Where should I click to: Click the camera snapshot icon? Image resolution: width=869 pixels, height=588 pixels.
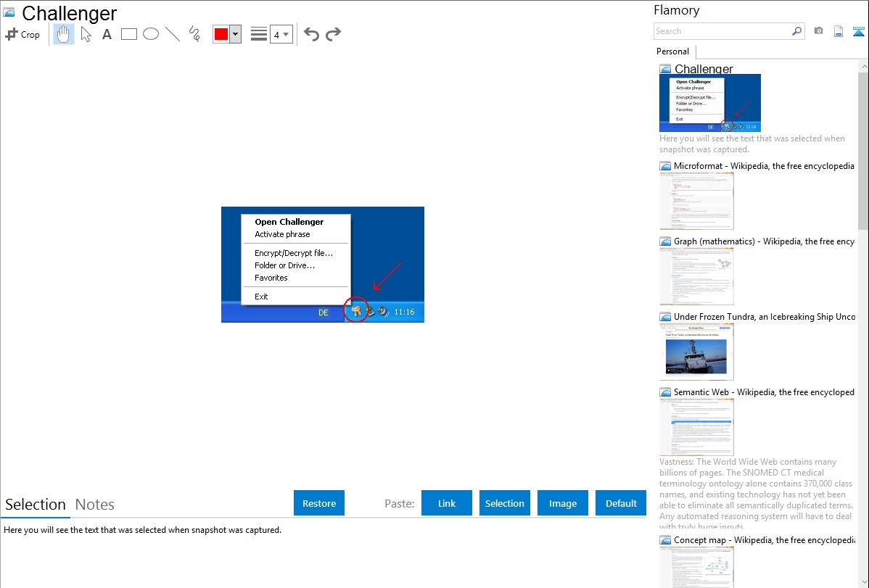click(x=818, y=31)
